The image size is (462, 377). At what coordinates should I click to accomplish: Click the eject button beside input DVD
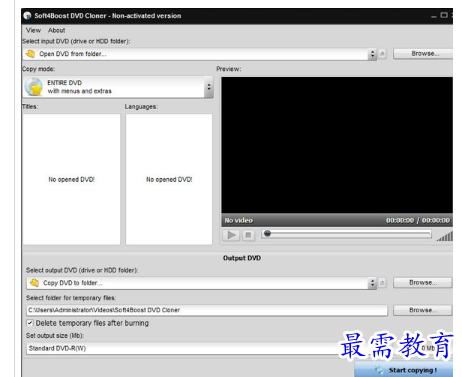(x=383, y=54)
